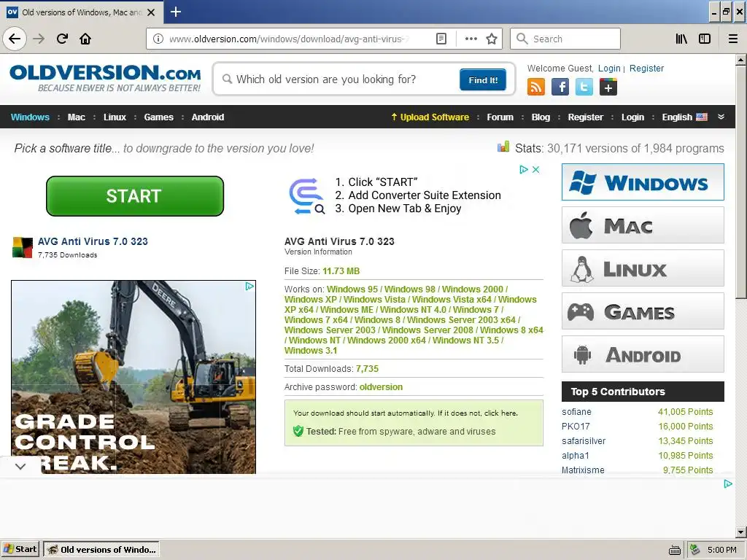Click the Windows category button in sidebar

pyautogui.click(x=643, y=182)
